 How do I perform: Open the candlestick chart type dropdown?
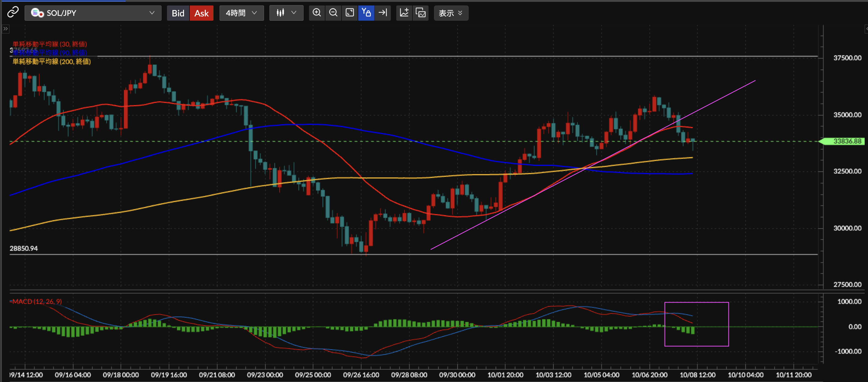[286, 13]
